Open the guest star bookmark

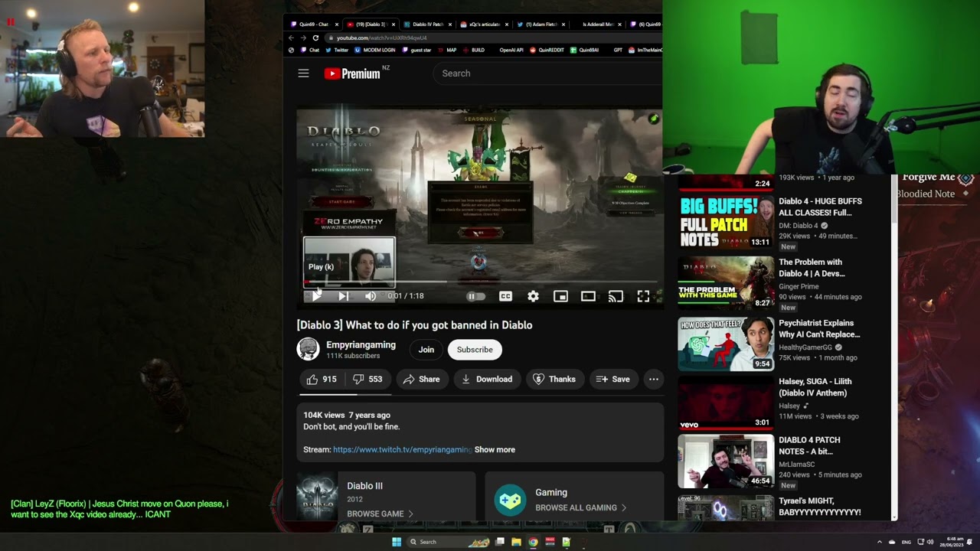tap(416, 51)
